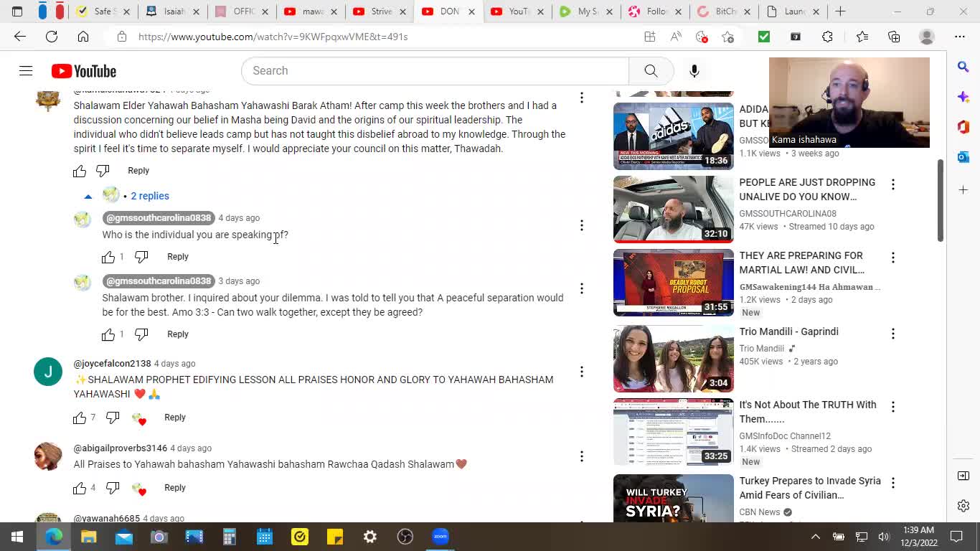Click the YouTube search input field
Viewport: 980px width, 551px height.
tap(435, 71)
